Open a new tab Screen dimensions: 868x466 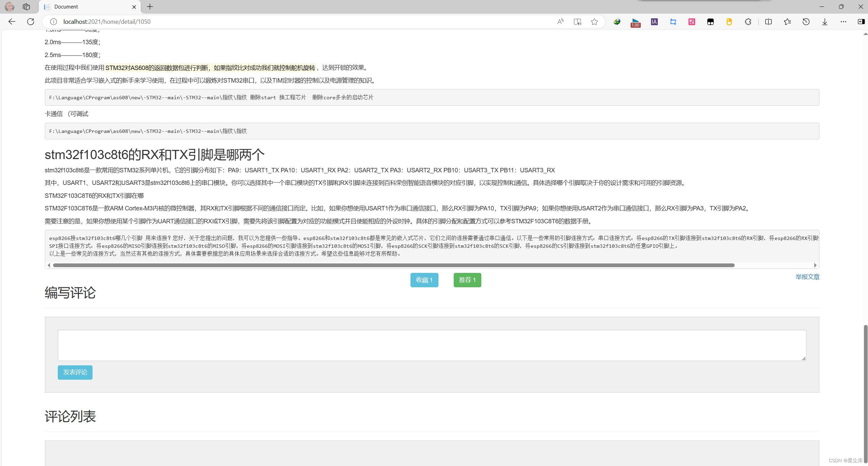(x=150, y=6)
